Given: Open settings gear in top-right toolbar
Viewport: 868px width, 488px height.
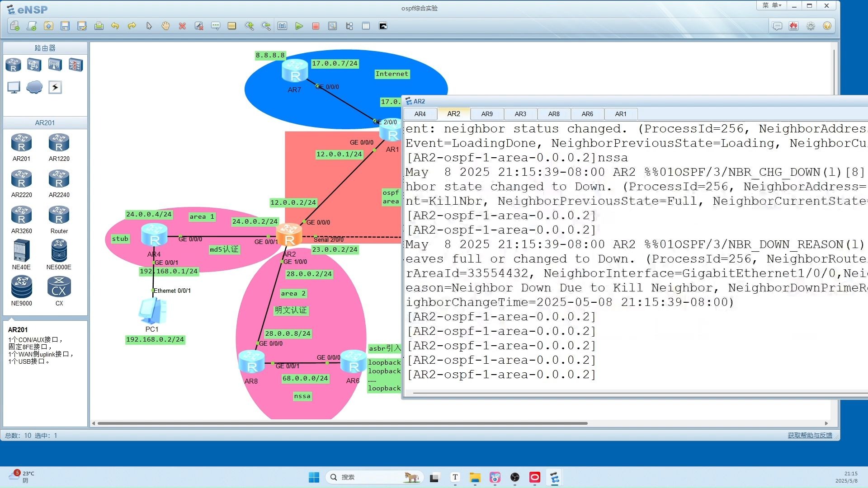Looking at the screenshot, I should [x=811, y=26].
